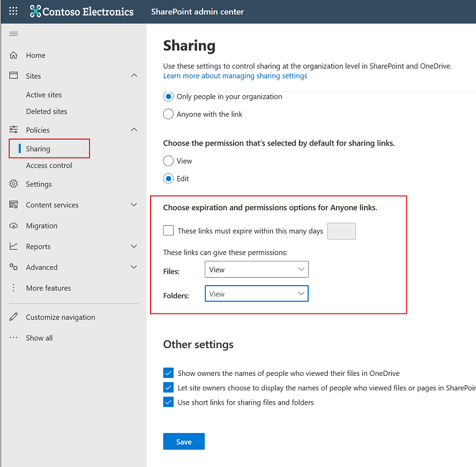Click SharePoint admin center title

pyautogui.click(x=198, y=12)
